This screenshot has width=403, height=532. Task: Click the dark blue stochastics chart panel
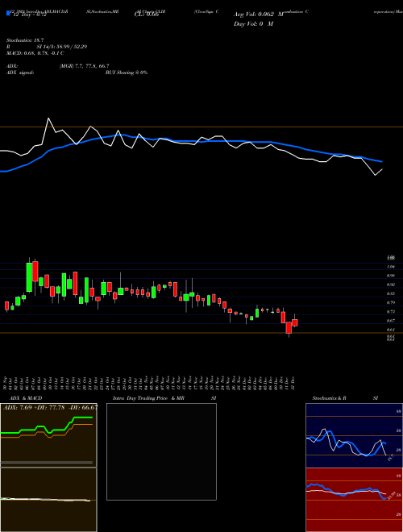pyautogui.click(x=354, y=435)
